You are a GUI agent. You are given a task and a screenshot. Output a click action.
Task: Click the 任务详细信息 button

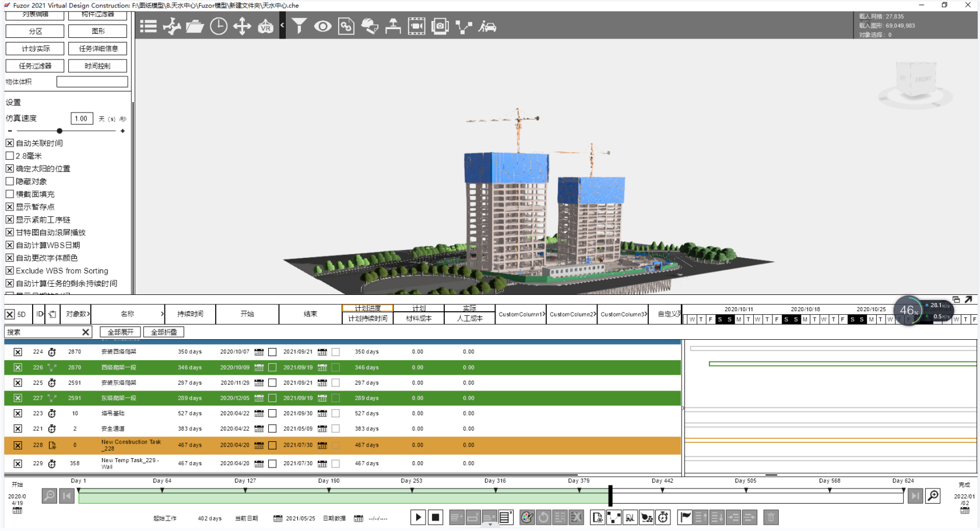(x=98, y=49)
